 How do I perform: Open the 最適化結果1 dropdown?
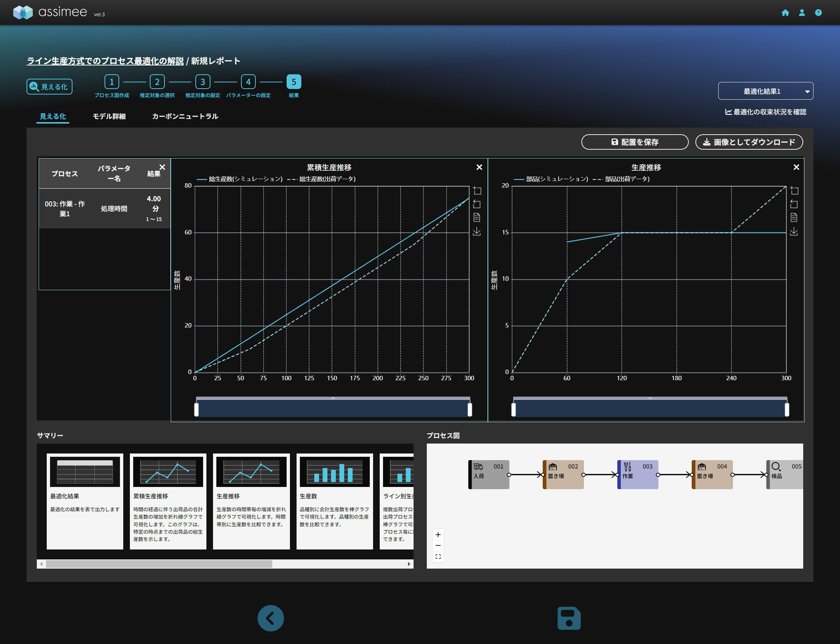point(765,91)
